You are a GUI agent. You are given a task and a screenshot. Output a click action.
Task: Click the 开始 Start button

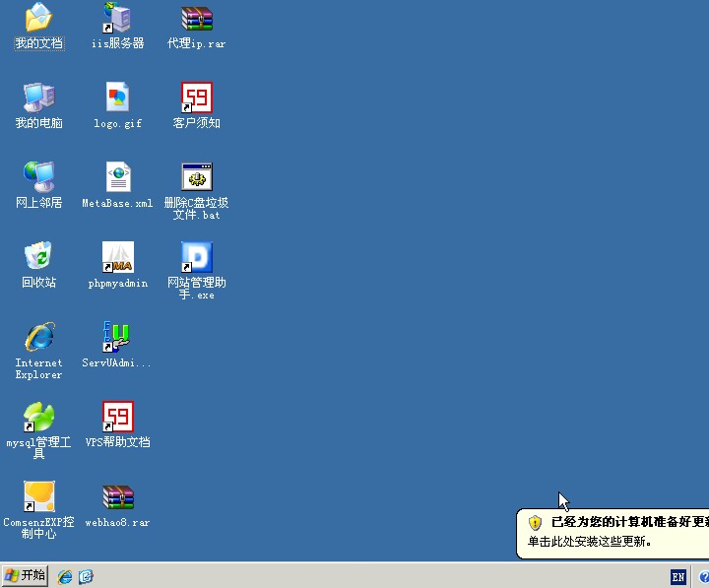(26, 576)
